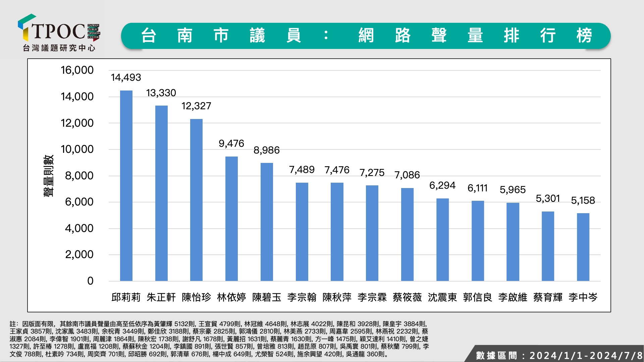Select the 郭信良 bar

pyautogui.click(x=477, y=241)
